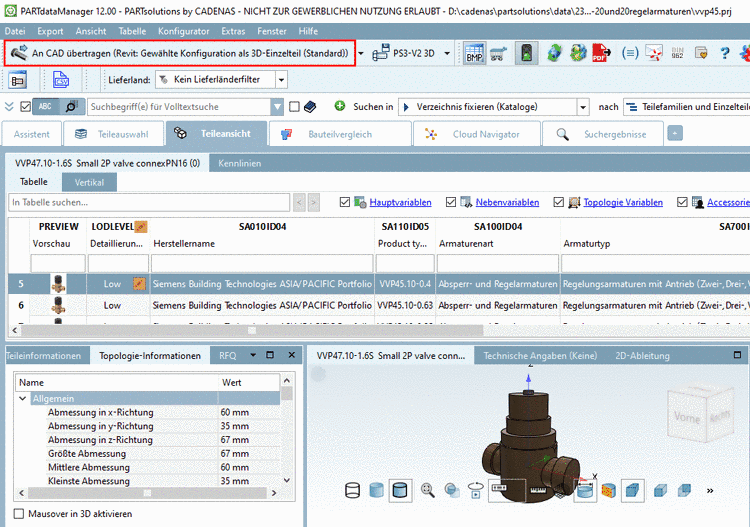Viewport: 750px width, 527px height.
Task: Switch table to Vertikal view
Action: (89, 182)
